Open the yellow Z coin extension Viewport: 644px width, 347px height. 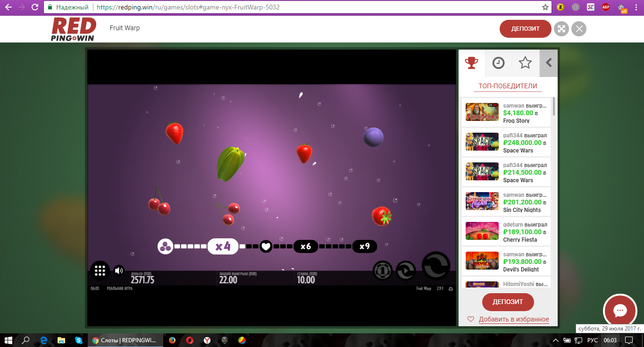pyautogui.click(x=561, y=7)
